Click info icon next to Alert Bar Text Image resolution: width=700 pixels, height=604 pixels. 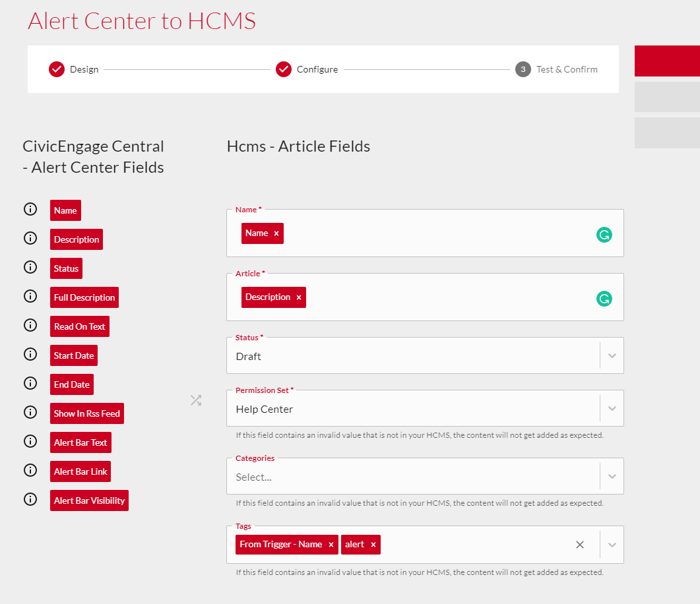pyautogui.click(x=30, y=440)
